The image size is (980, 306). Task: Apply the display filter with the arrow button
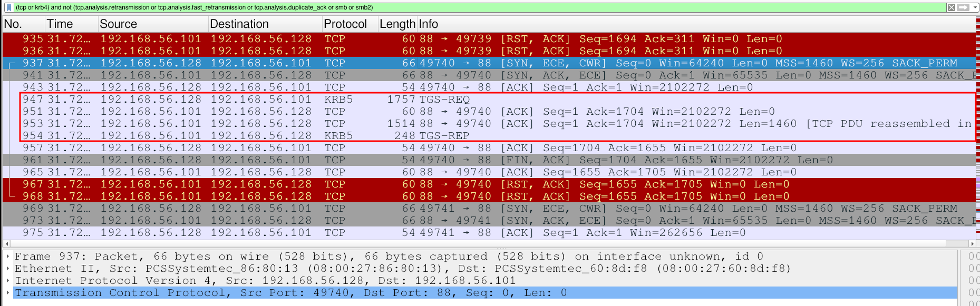[963, 7]
